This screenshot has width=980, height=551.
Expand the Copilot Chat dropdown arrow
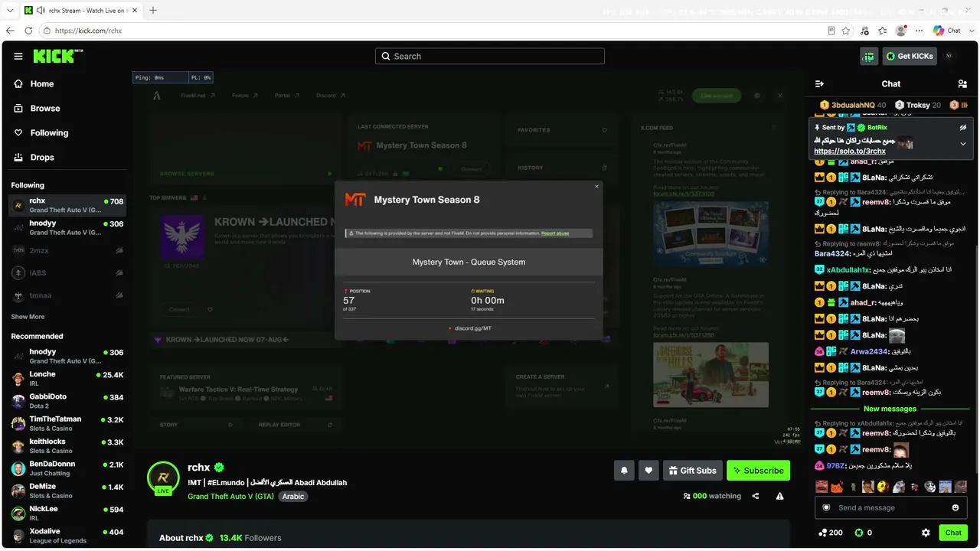(x=970, y=31)
